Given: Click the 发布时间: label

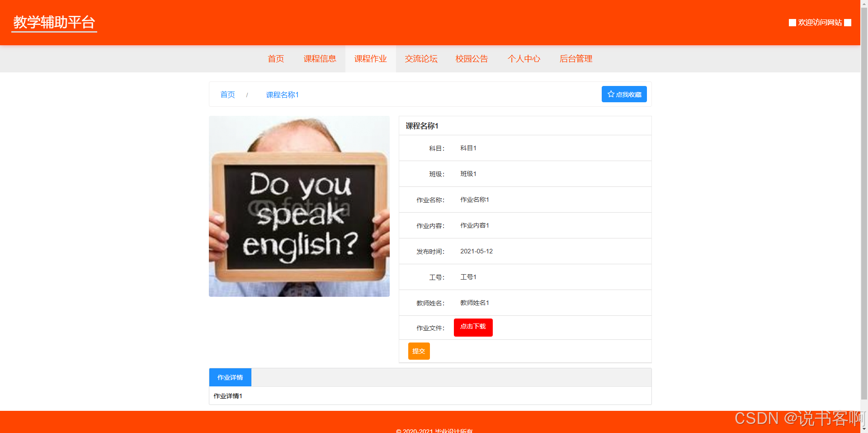Looking at the screenshot, I should pyautogui.click(x=430, y=252).
